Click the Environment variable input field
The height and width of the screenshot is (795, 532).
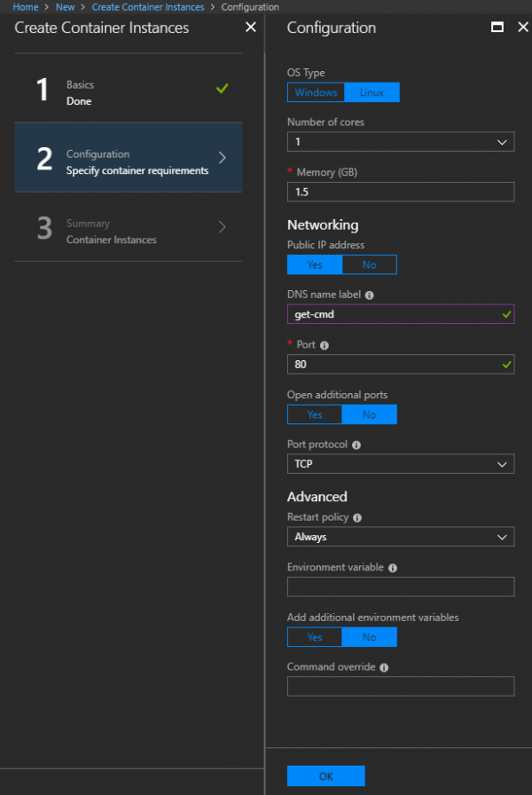point(401,587)
